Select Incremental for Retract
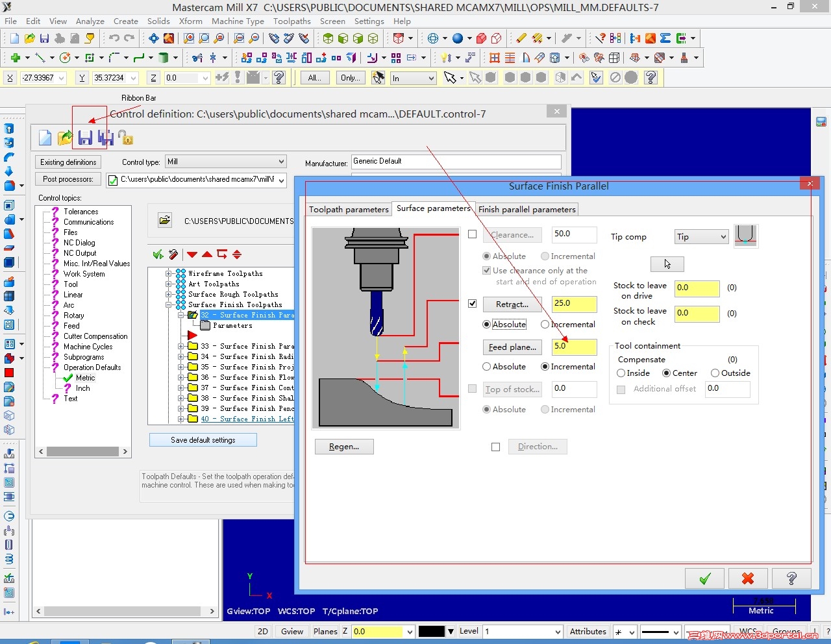The height and width of the screenshot is (644, 831). (x=545, y=325)
